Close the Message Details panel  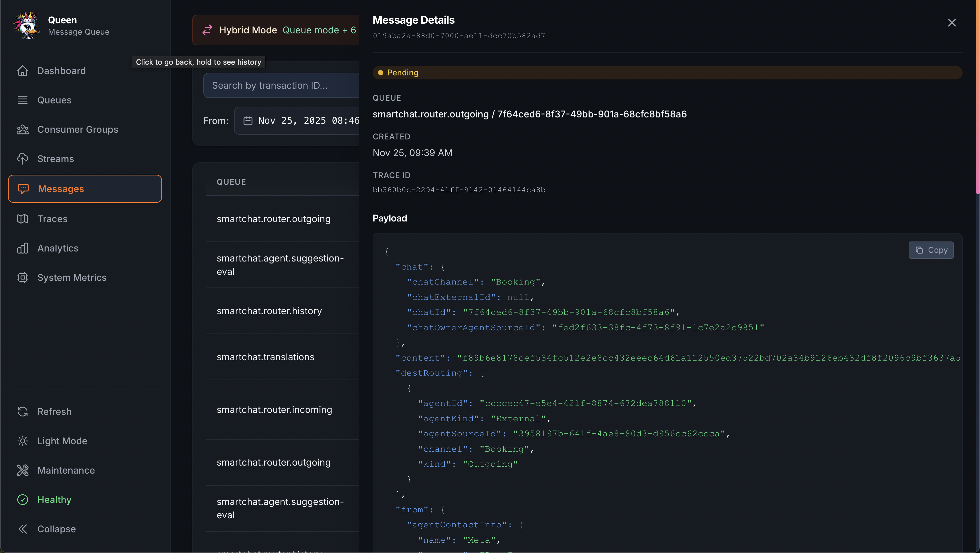(x=951, y=23)
